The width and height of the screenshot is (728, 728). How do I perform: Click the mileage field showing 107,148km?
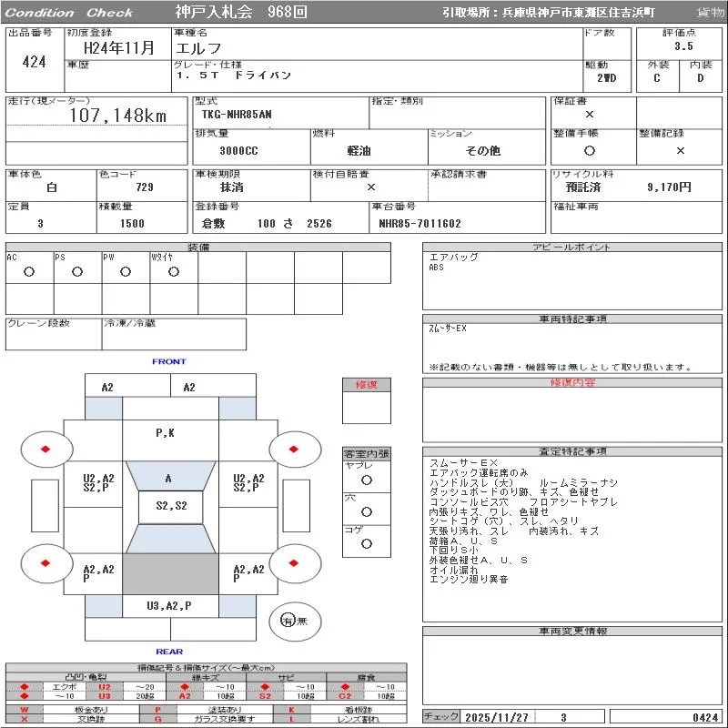coord(117,116)
